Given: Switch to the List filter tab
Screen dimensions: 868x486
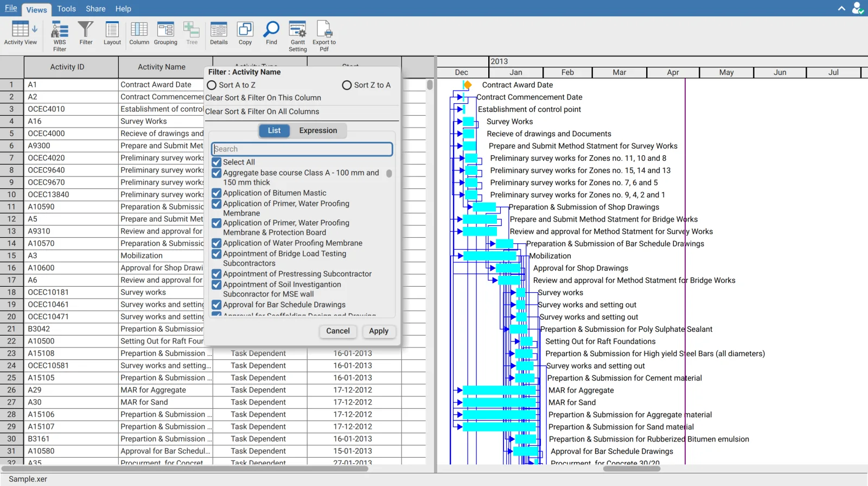Looking at the screenshot, I should click(274, 131).
